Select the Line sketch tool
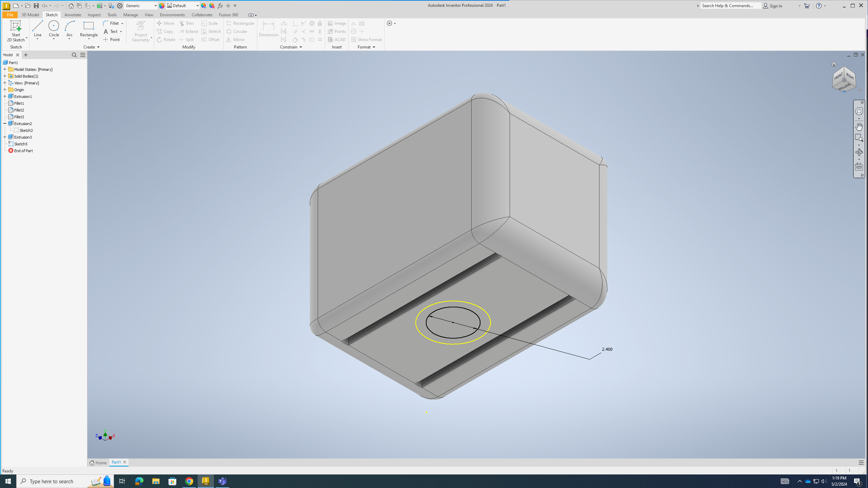868x488 pixels. pyautogui.click(x=37, y=29)
